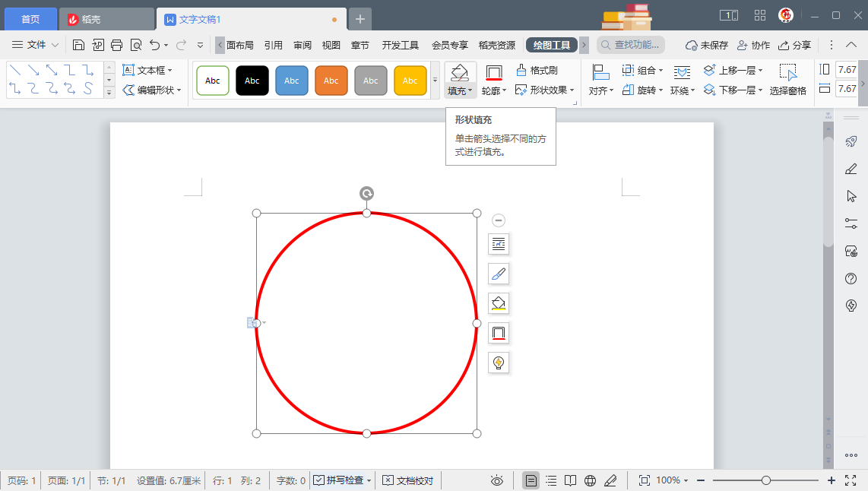
Task: Click the 分享 share button
Action: coord(794,46)
